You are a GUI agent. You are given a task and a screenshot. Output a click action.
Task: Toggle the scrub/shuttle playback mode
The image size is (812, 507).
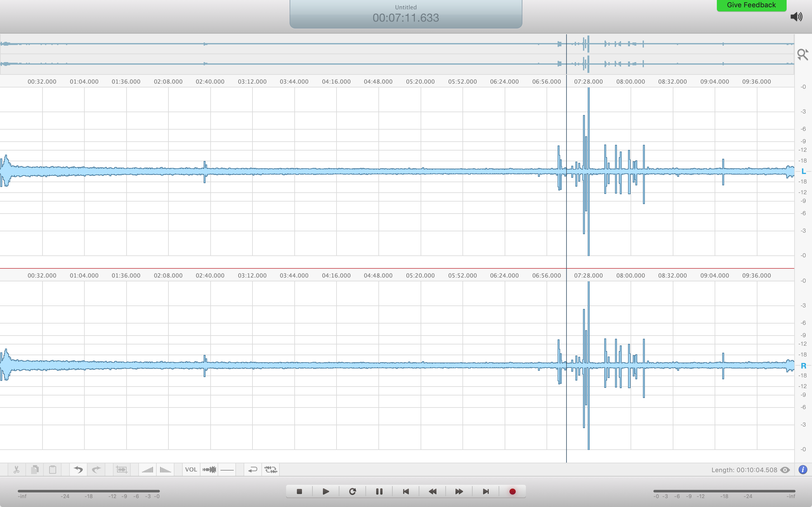click(270, 469)
